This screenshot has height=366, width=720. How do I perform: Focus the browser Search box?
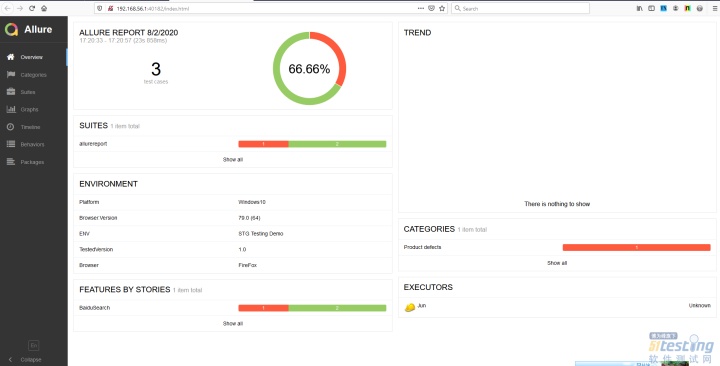pos(520,8)
